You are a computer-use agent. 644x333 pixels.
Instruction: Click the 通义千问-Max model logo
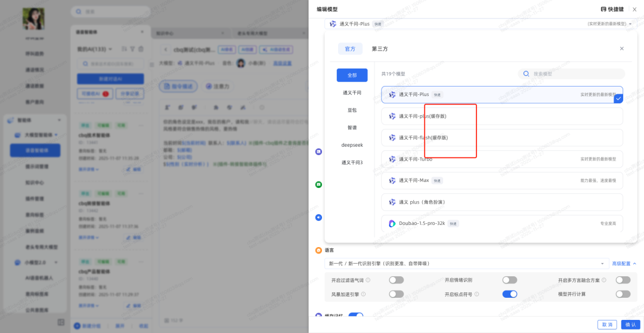pos(392,180)
